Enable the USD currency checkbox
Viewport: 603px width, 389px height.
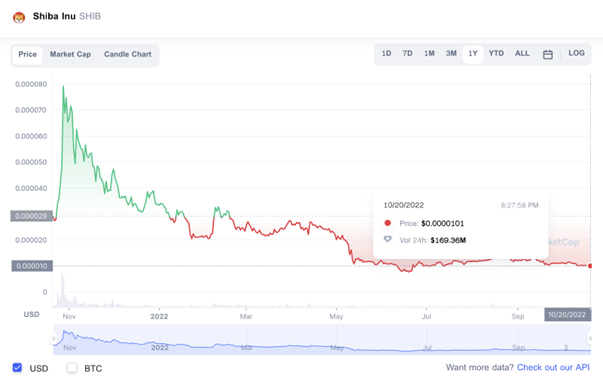[17, 367]
